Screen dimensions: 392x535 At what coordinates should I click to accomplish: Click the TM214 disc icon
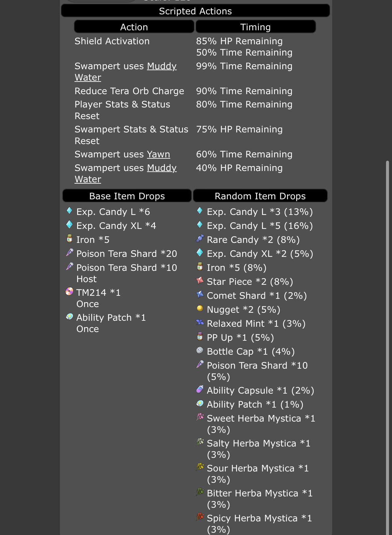point(69,292)
